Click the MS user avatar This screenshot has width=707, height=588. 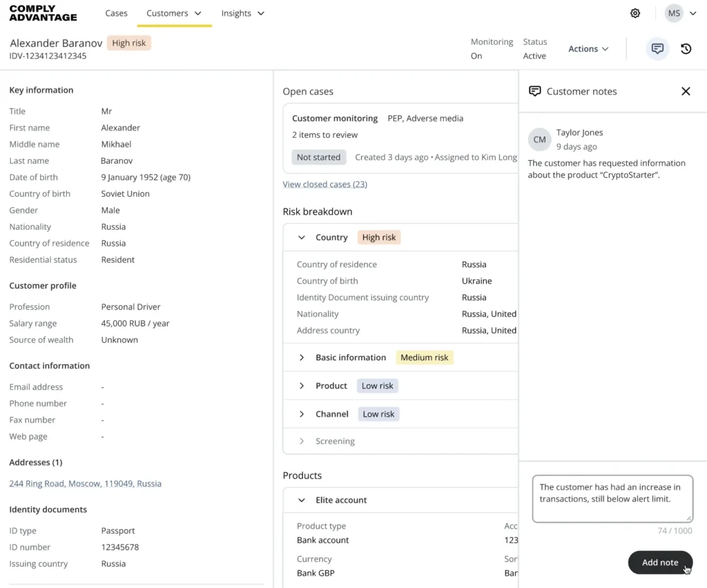click(x=674, y=13)
